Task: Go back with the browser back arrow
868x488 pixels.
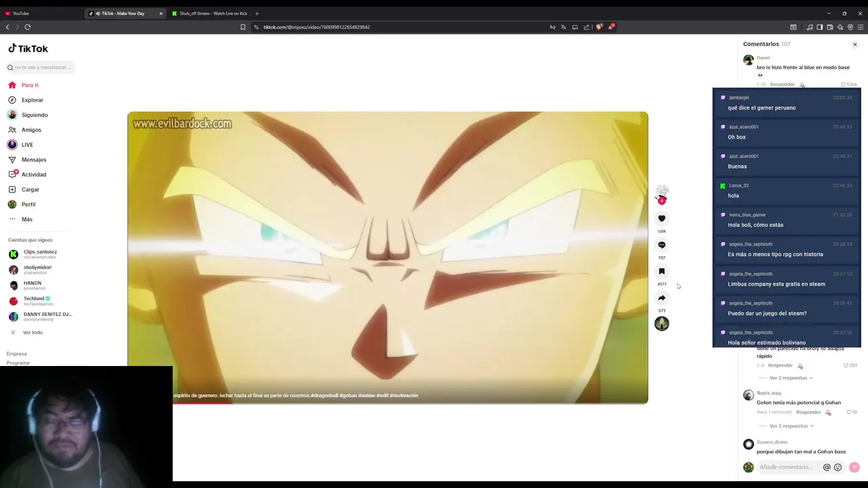Action: [x=7, y=27]
